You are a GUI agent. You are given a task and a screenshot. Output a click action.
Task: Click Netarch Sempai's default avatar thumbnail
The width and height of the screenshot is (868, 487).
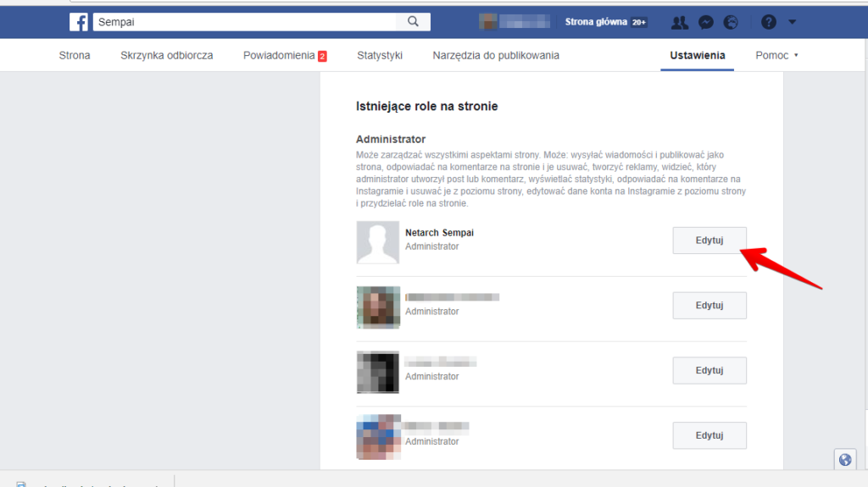378,242
